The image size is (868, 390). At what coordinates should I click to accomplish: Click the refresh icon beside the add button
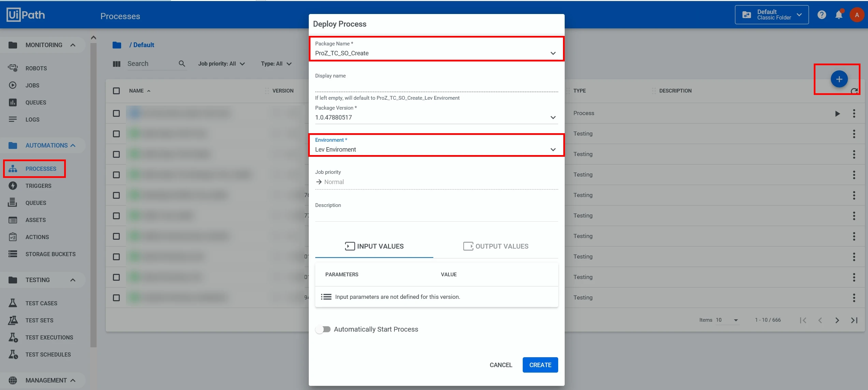click(854, 91)
